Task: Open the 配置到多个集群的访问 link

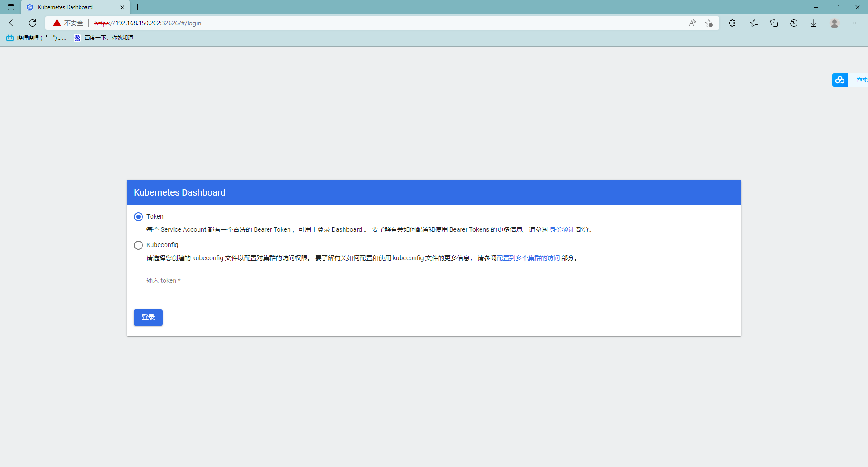Action: (x=528, y=258)
